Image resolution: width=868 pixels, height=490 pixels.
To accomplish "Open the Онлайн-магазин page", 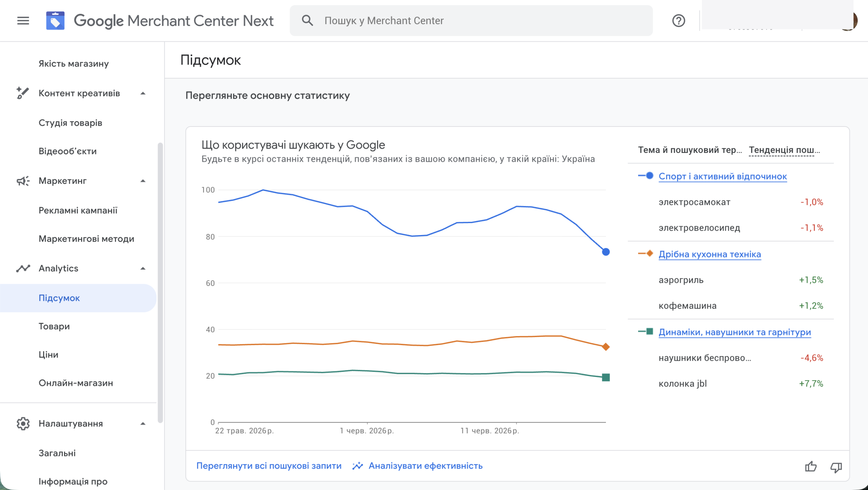I will [76, 383].
